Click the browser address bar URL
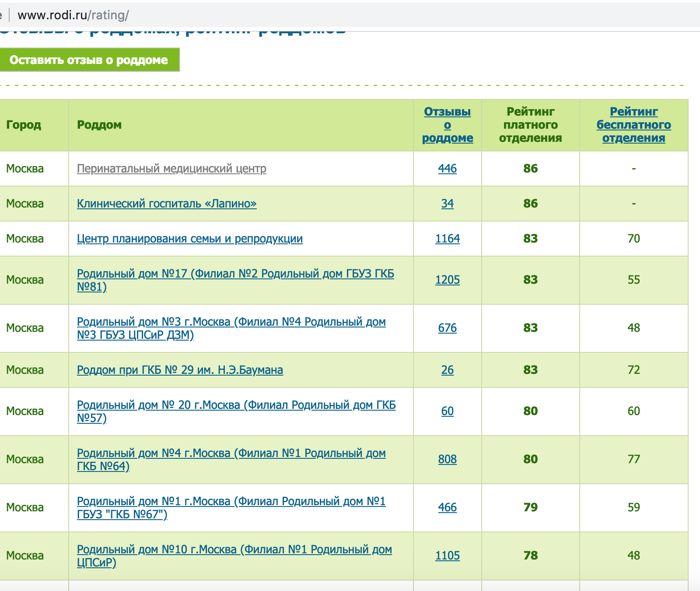The image size is (700, 591). (73, 15)
